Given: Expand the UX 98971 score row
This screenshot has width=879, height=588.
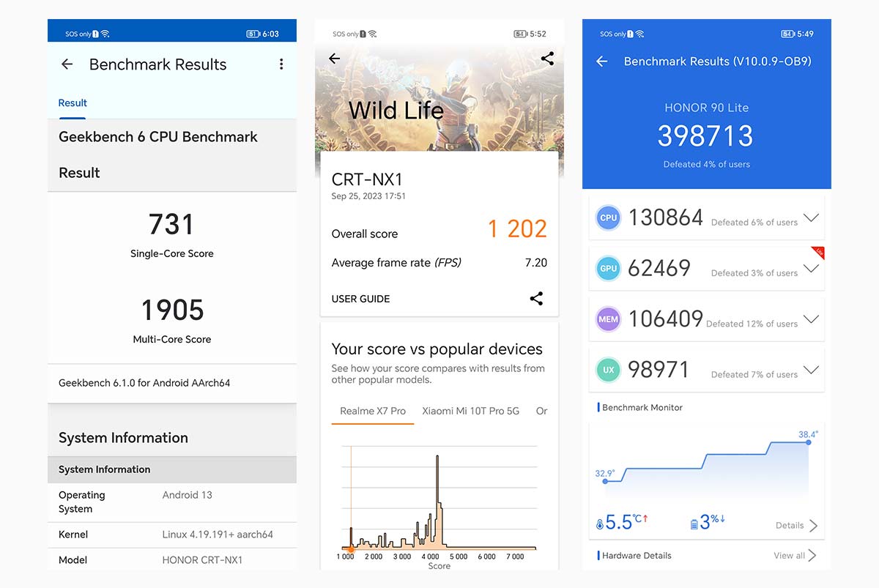Looking at the screenshot, I should point(811,370).
